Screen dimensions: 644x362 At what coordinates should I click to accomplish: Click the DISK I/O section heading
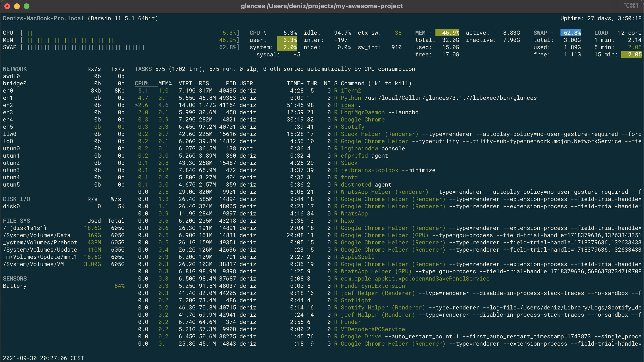coord(16,199)
